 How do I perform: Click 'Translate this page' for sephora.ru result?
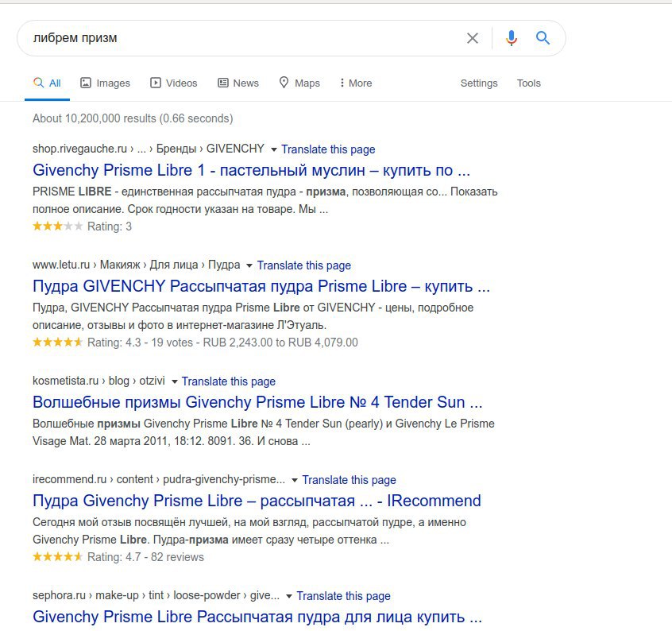pos(343,596)
